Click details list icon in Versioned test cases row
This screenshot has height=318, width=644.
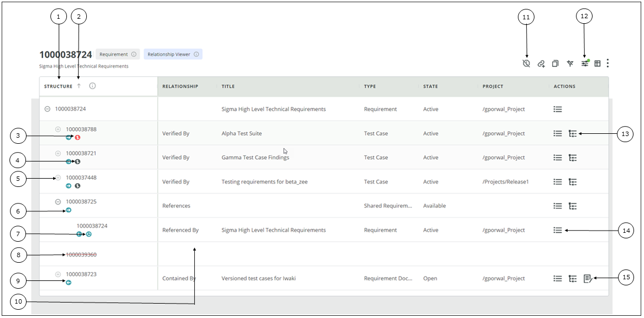(557, 278)
